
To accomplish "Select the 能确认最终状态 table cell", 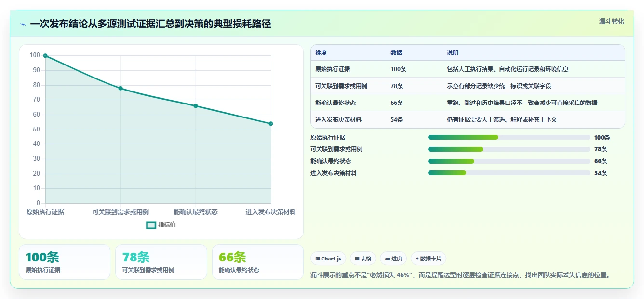I will click(335, 103).
